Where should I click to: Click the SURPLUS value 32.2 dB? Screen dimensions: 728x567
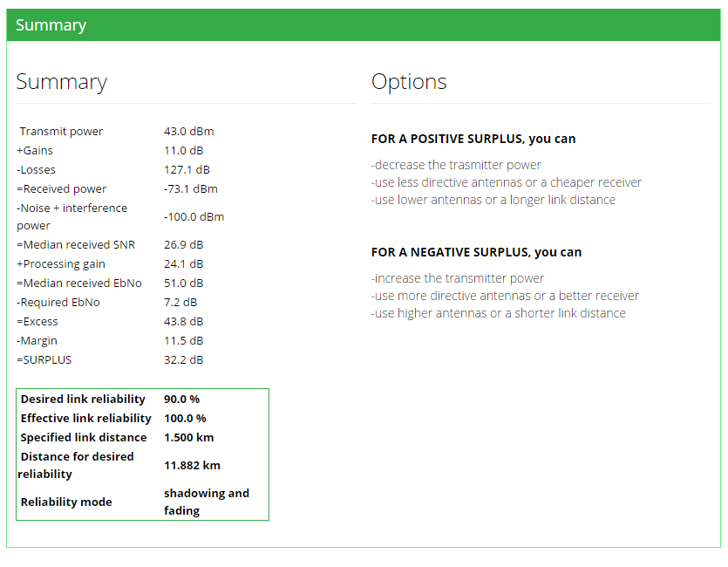tap(183, 360)
